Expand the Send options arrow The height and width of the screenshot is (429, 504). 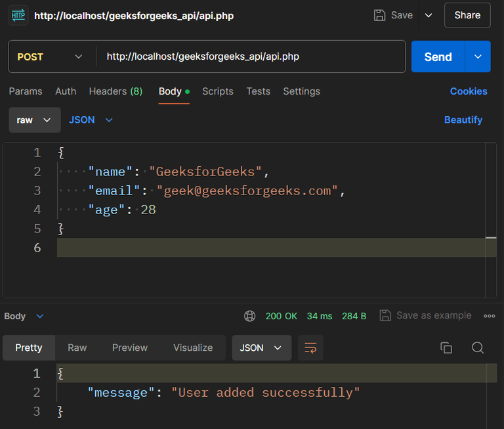click(x=478, y=56)
